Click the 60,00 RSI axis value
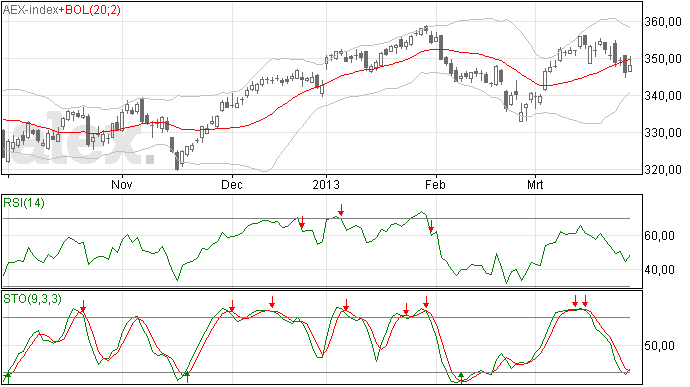 click(x=659, y=236)
